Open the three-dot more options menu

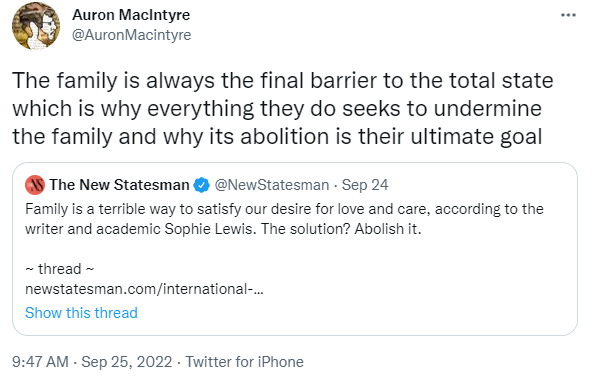pyautogui.click(x=568, y=15)
